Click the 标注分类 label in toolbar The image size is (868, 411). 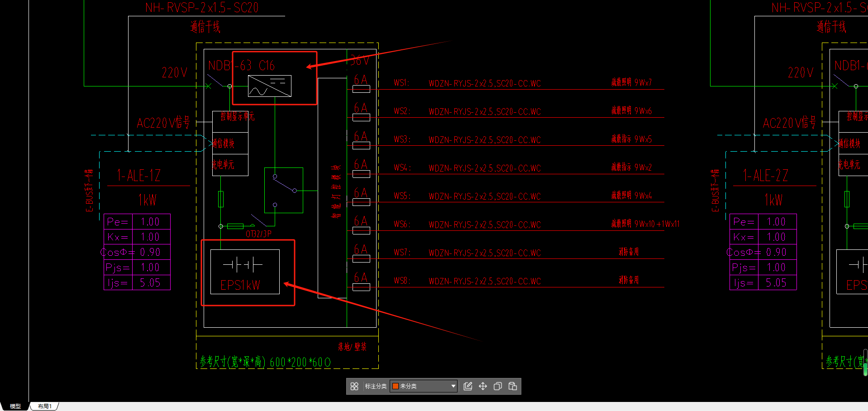[x=376, y=386]
